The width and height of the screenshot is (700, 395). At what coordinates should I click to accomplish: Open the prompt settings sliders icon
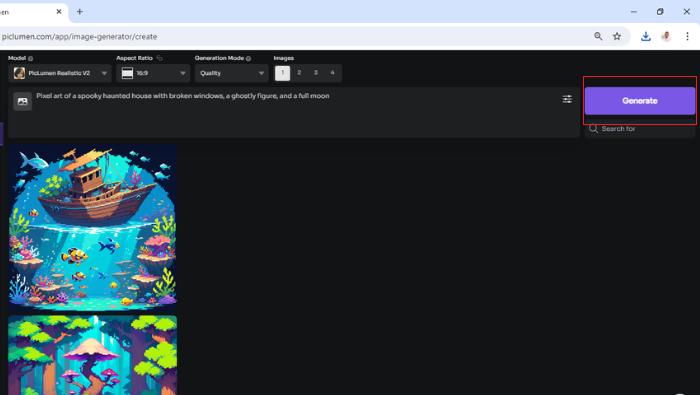(567, 99)
